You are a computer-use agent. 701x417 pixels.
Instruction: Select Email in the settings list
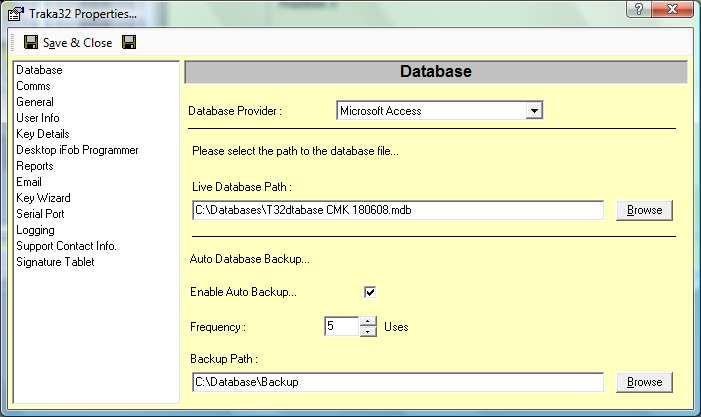[29, 182]
